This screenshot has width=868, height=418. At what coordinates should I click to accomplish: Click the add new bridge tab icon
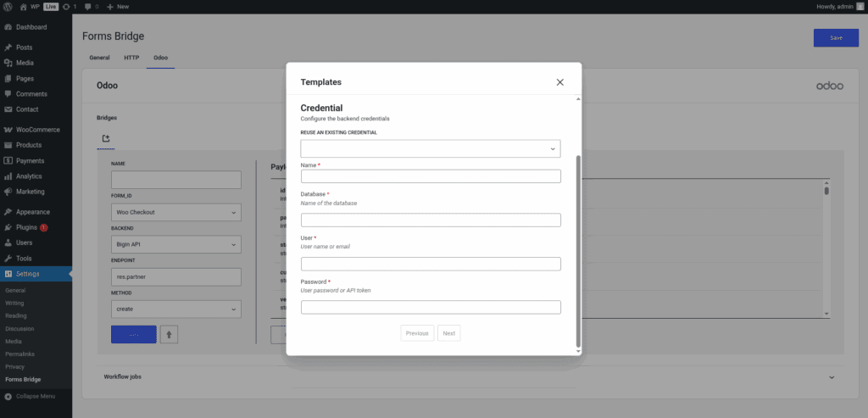(x=106, y=138)
